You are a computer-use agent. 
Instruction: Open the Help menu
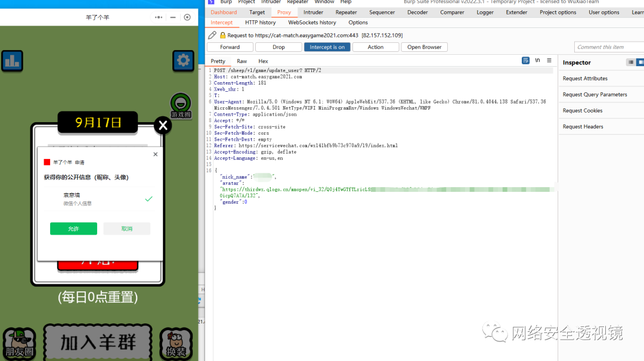tap(346, 2)
